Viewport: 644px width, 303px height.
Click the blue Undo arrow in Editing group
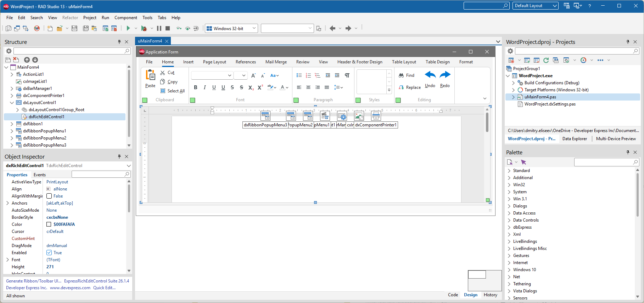430,75
